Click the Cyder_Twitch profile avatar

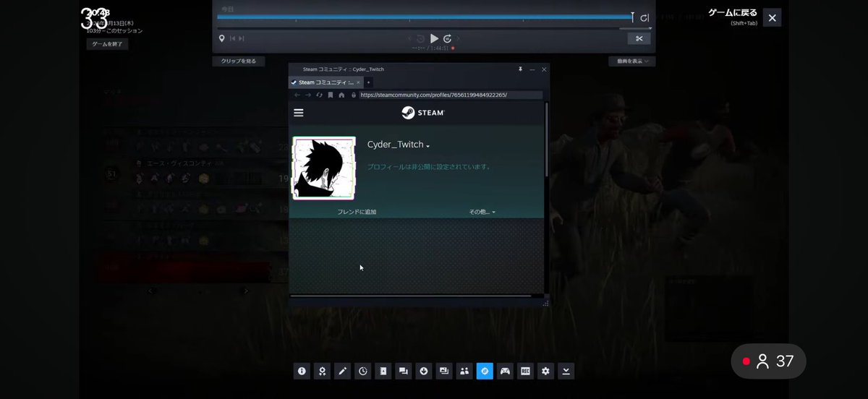323,168
